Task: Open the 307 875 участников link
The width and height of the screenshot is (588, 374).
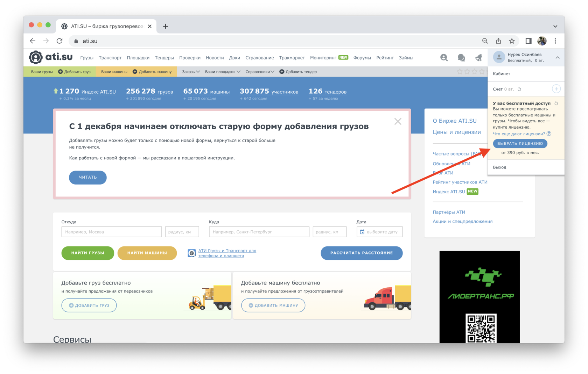Action: [x=269, y=92]
